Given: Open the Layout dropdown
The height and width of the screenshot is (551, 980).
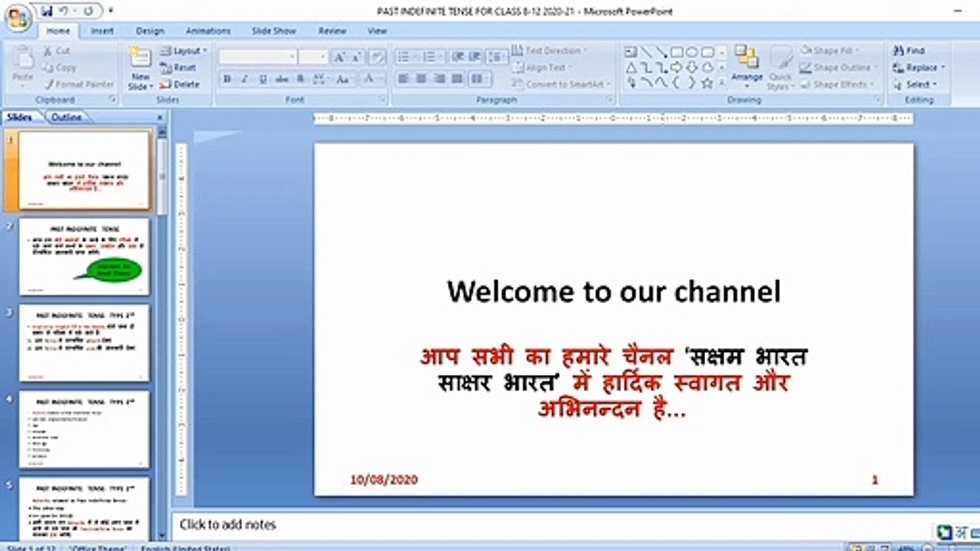Looking at the screenshot, I should click(x=184, y=51).
